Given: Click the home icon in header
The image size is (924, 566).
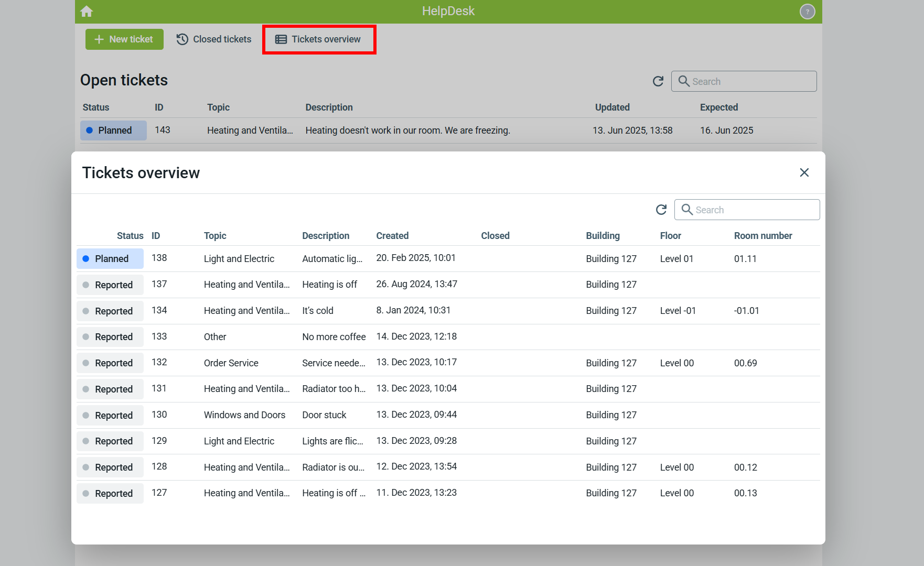Looking at the screenshot, I should pyautogui.click(x=87, y=11).
